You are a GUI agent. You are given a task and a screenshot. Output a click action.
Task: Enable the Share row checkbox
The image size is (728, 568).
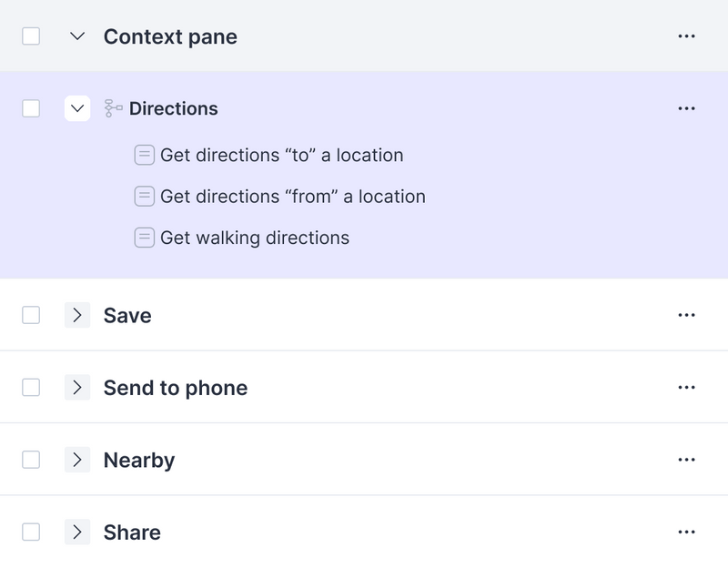[x=31, y=532]
